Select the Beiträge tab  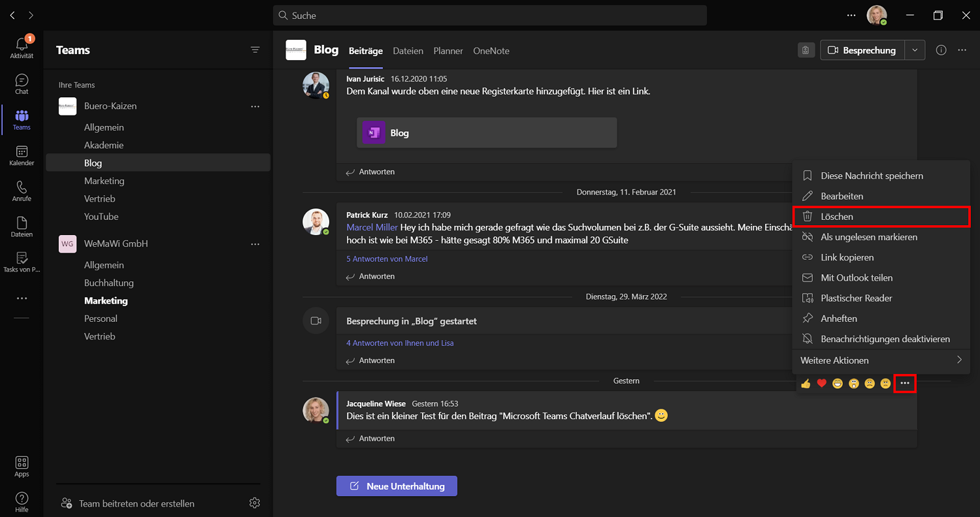366,51
